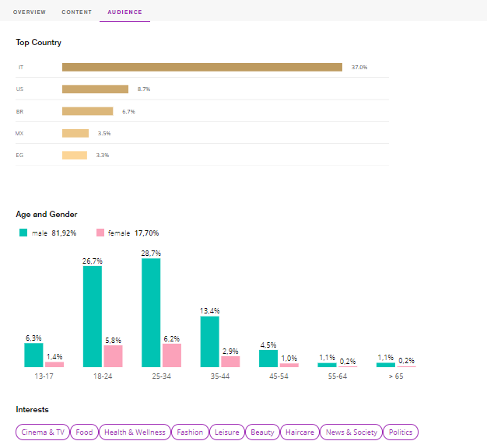Screen dimensions: 487x448
Task: Click the male bar for ages 25-34
Action: [151, 313]
